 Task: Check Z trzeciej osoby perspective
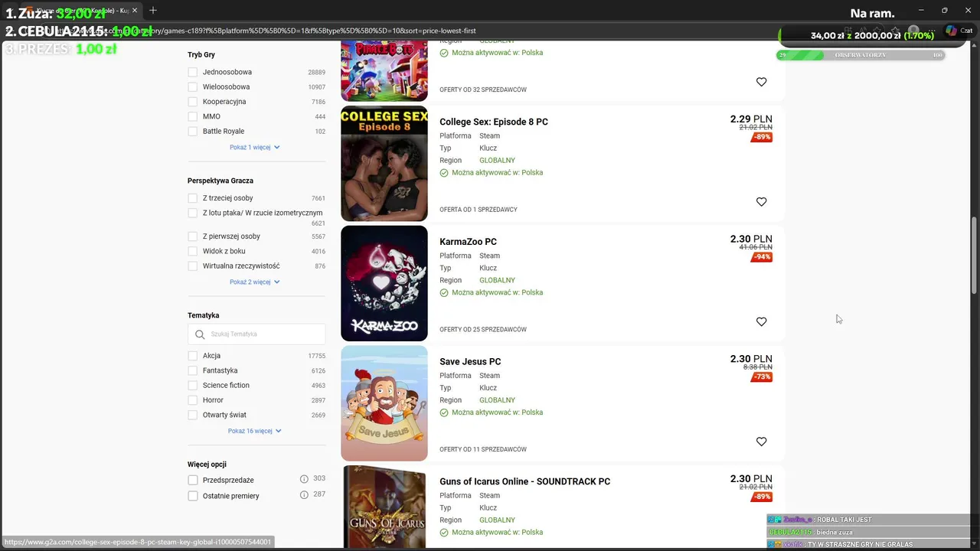[193, 198]
